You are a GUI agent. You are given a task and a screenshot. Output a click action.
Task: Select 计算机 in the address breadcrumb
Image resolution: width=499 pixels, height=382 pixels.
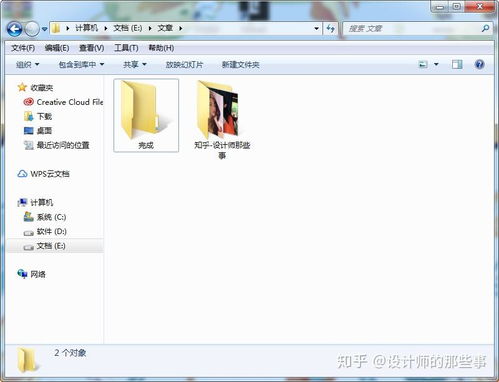click(x=86, y=28)
